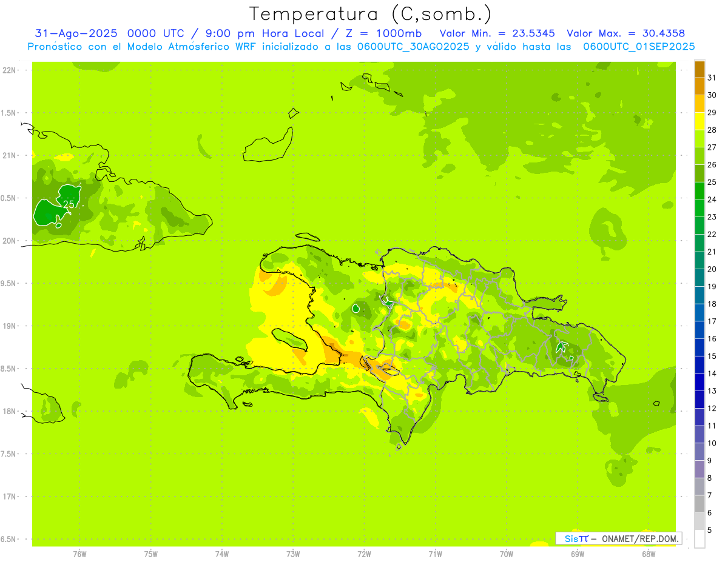Click the color bar swatch between 29 and 30
Image resolution: width=728 pixels, height=562 pixels.
[699, 104]
